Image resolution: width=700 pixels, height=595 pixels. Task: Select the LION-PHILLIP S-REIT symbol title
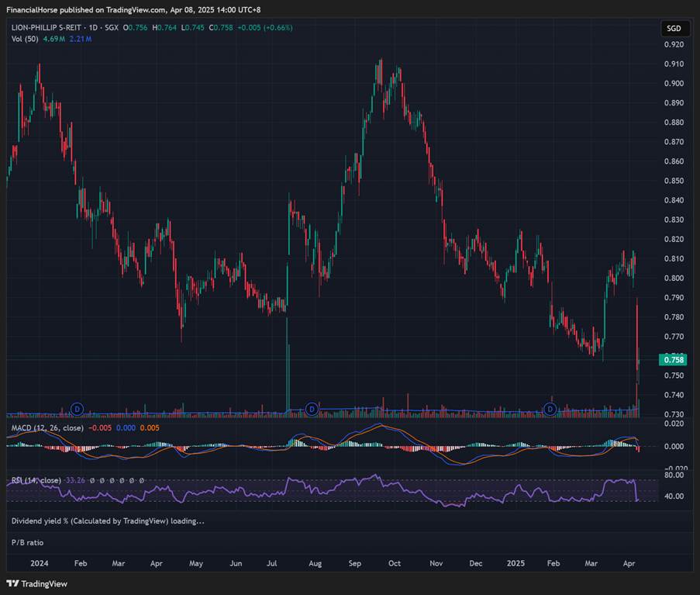pyautogui.click(x=47, y=28)
